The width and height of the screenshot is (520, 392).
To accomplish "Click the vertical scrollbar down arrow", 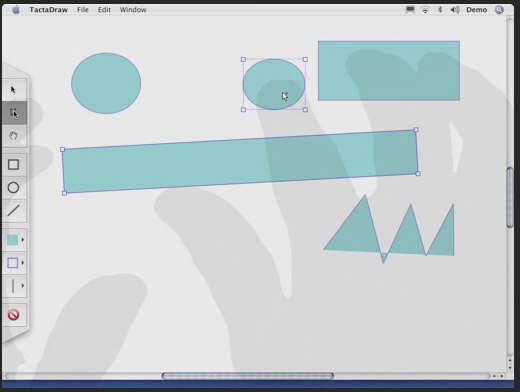I will (x=510, y=368).
